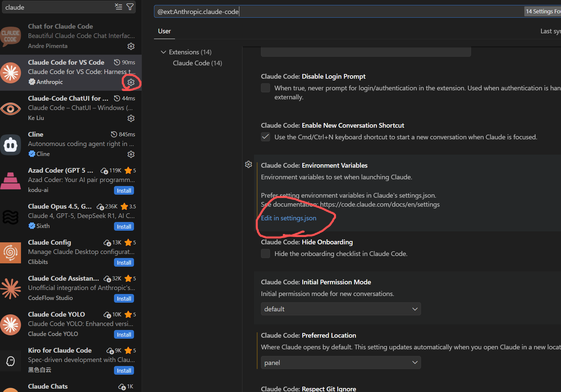Check the Hide Onboarding checkbox
Image resolution: width=561 pixels, height=392 pixels.
[x=265, y=254]
